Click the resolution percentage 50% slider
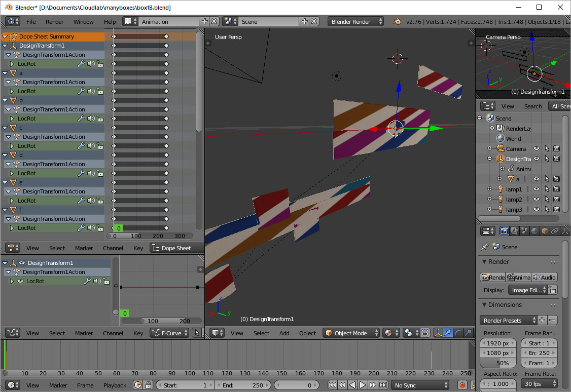571x392 pixels. [x=498, y=363]
